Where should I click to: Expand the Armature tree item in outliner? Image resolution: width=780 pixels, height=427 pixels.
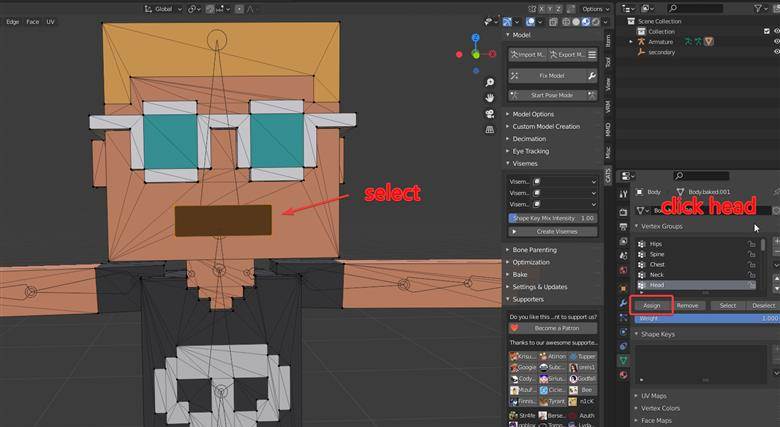coord(631,42)
